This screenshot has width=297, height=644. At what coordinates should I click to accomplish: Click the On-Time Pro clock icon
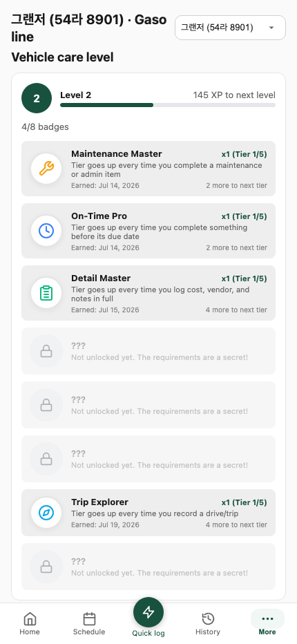pyautogui.click(x=46, y=231)
